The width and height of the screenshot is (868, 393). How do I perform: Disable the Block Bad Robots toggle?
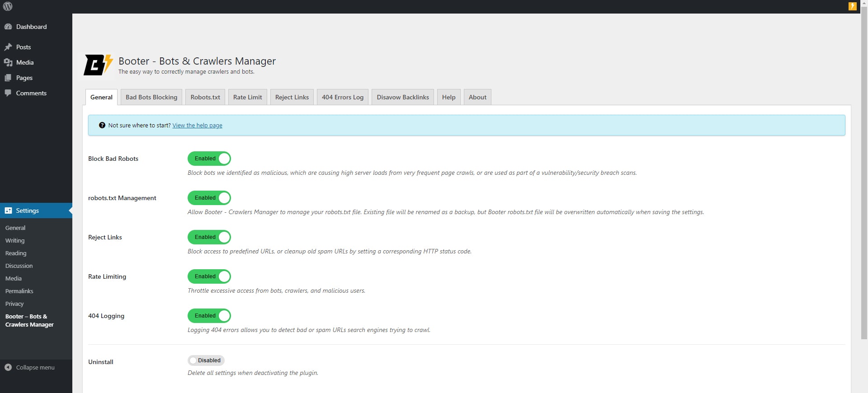209,159
